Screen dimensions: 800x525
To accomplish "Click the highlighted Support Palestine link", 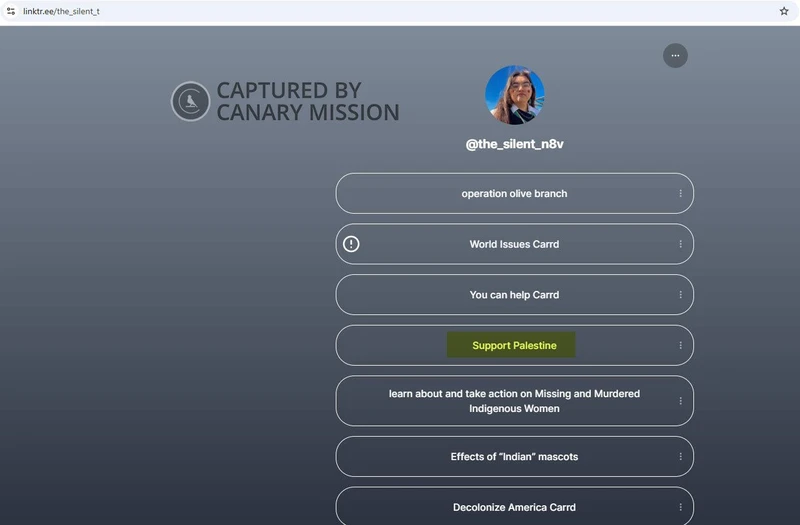I will tap(514, 346).
